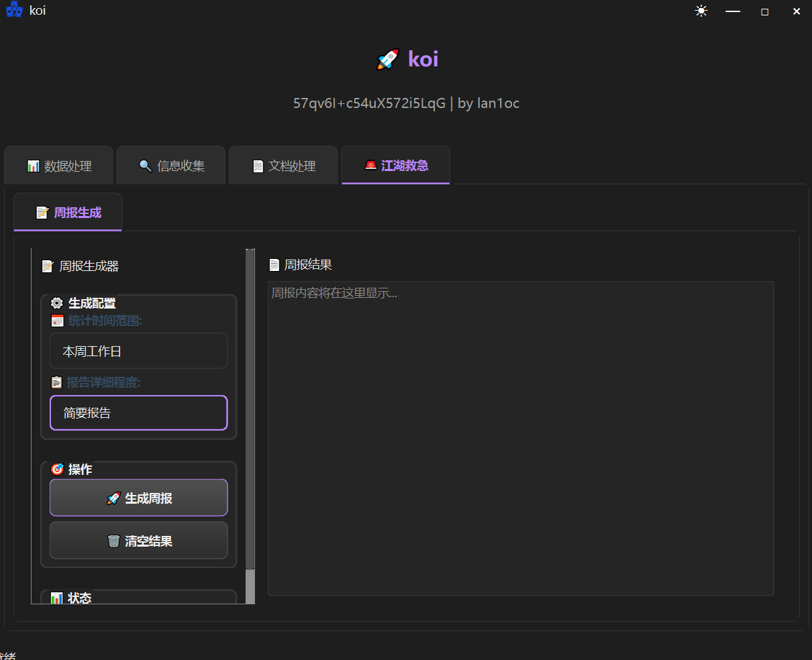Toggle light/dark theme sun icon

[x=701, y=11]
